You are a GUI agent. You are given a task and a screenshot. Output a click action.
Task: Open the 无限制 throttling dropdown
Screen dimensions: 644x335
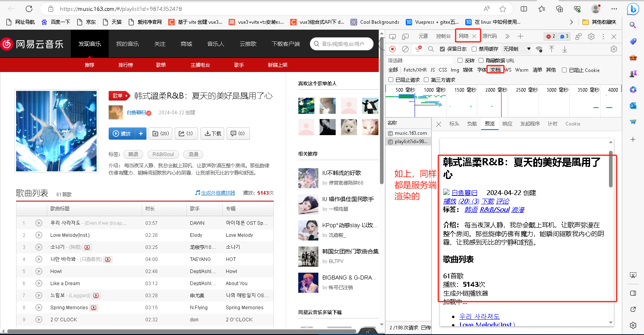point(517,49)
